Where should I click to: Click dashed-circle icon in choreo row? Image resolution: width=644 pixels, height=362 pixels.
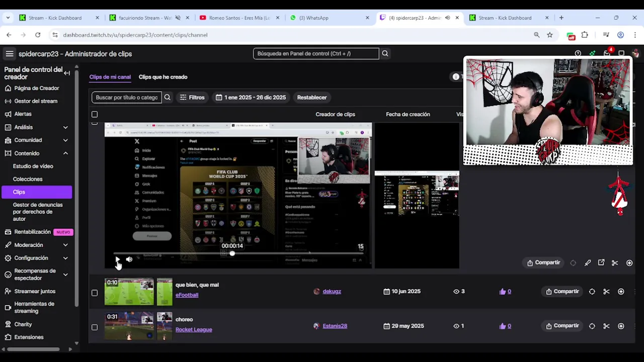(592, 326)
